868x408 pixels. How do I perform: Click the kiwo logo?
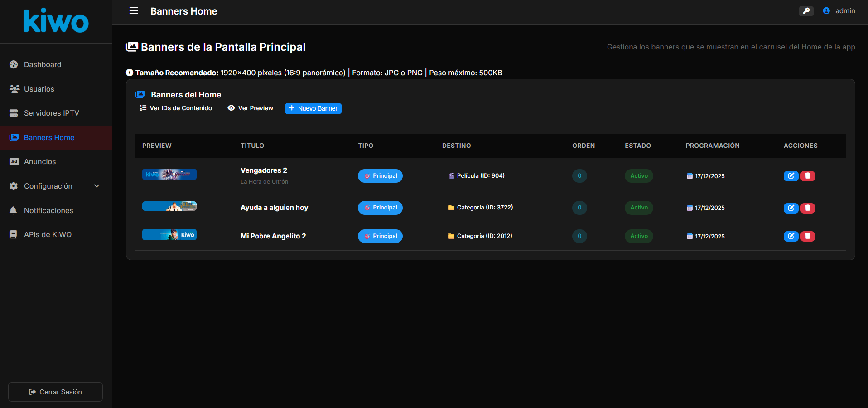(56, 21)
